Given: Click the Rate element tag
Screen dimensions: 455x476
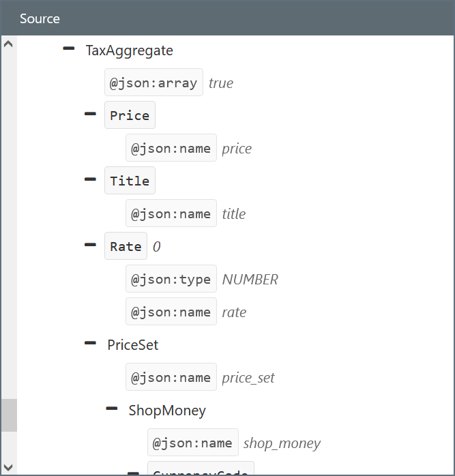Looking at the screenshot, I should pyautogui.click(x=126, y=246).
